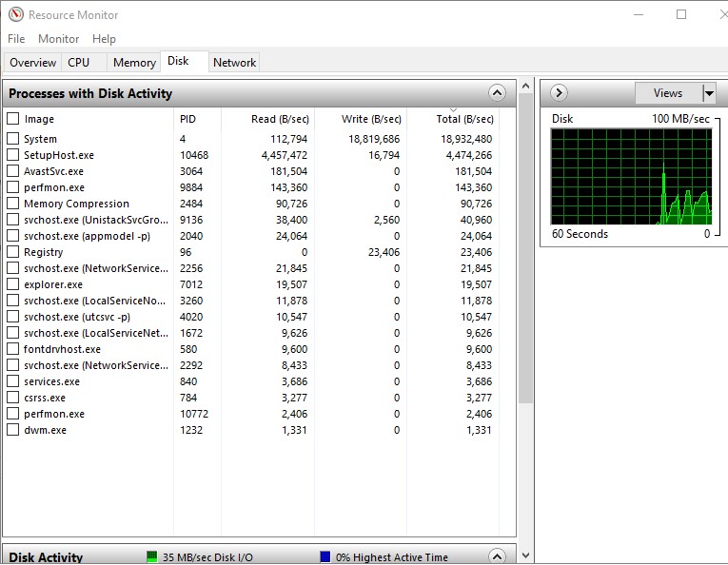Click the Views button

coord(669,93)
